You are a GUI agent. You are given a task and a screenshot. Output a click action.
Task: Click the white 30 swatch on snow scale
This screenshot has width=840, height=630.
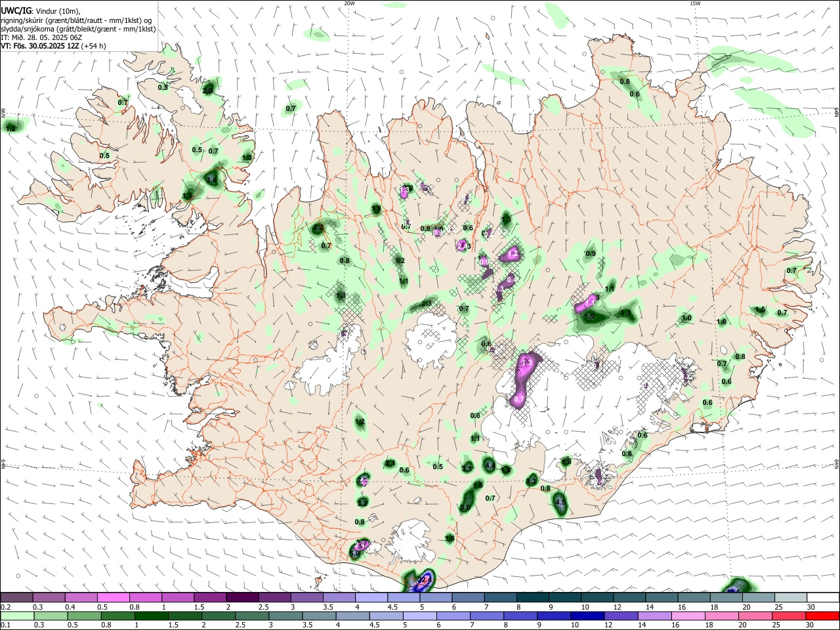point(823,597)
